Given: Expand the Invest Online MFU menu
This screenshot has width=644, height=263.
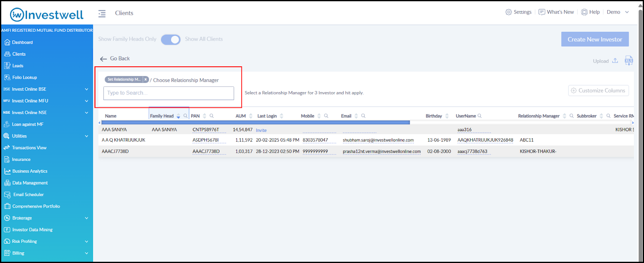Looking at the screenshot, I should tap(86, 101).
